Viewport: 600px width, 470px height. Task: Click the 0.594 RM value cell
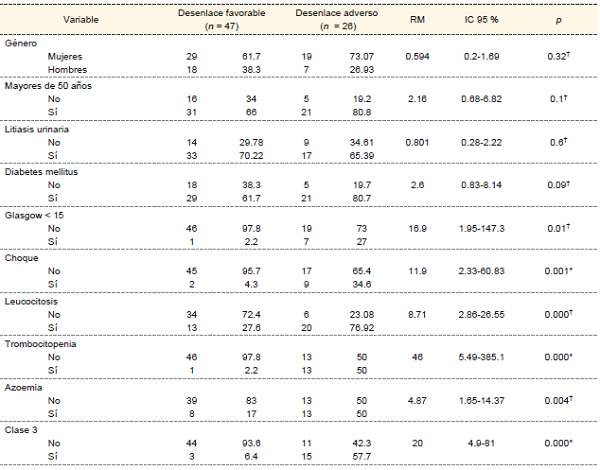pos(416,59)
